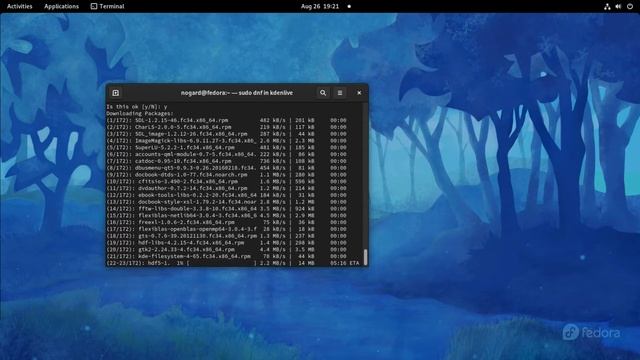This screenshot has height=360, width=640.
Task: Open the terminal hamburger menu
Action: pos(340,93)
